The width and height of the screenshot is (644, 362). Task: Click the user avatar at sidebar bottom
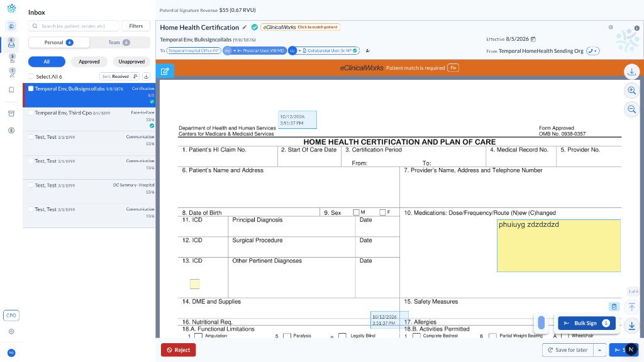point(11,353)
